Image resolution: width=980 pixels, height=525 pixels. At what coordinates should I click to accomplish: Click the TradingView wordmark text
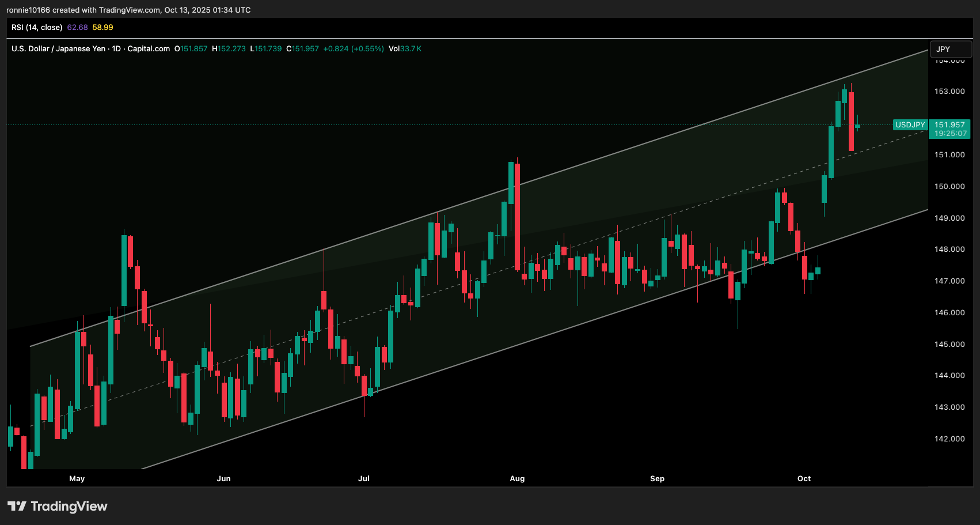(x=69, y=506)
